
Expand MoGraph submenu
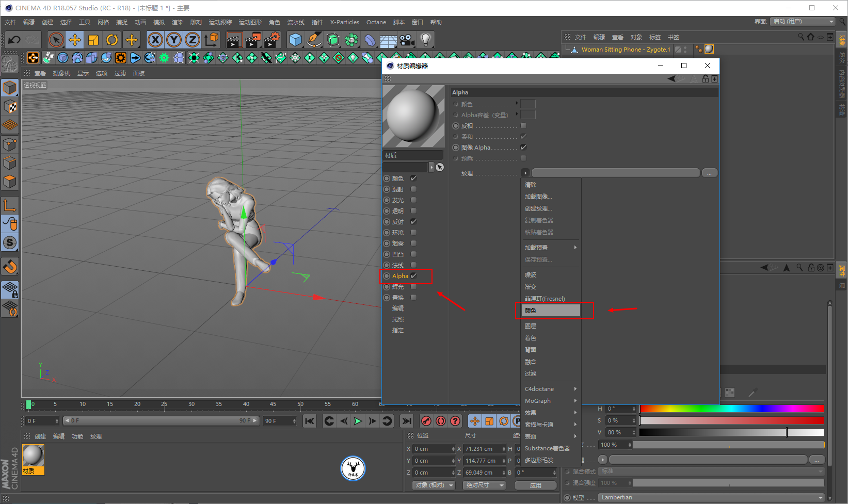pyautogui.click(x=551, y=401)
